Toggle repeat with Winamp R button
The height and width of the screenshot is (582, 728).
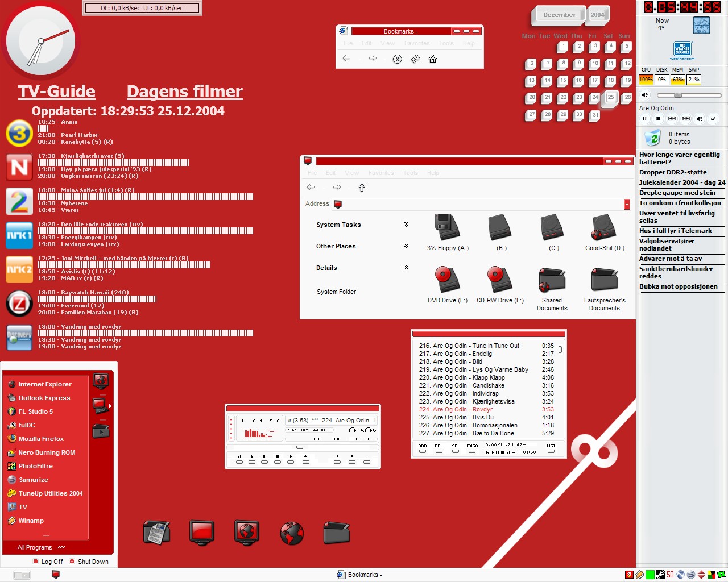[x=352, y=459]
